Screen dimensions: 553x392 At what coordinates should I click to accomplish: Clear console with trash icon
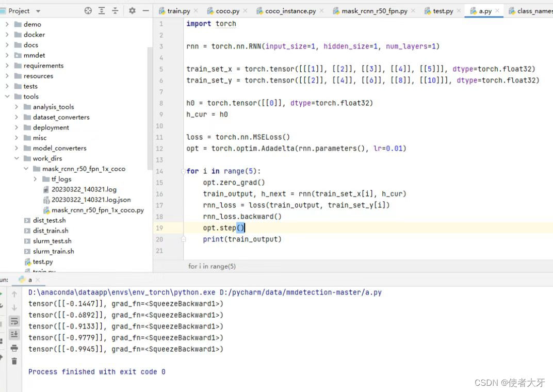(14, 361)
